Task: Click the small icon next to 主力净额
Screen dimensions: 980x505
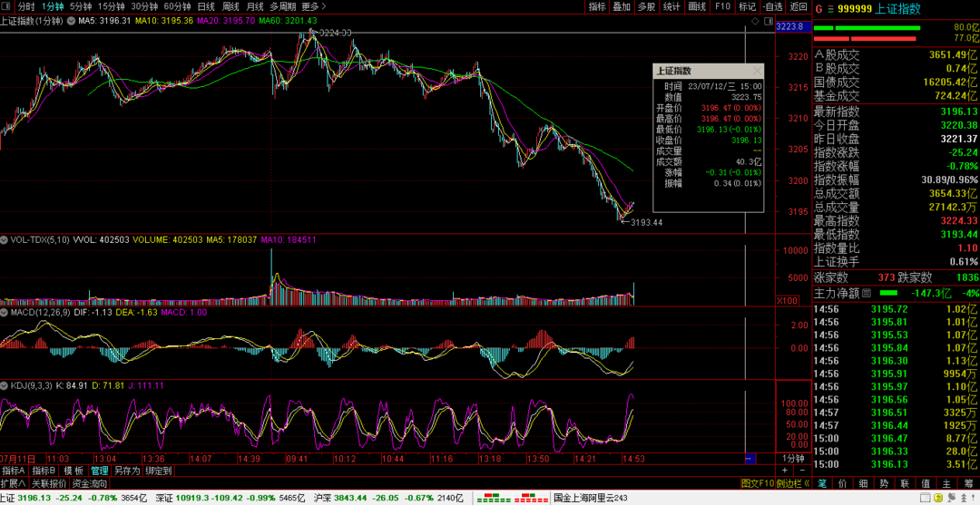Action: (x=866, y=292)
